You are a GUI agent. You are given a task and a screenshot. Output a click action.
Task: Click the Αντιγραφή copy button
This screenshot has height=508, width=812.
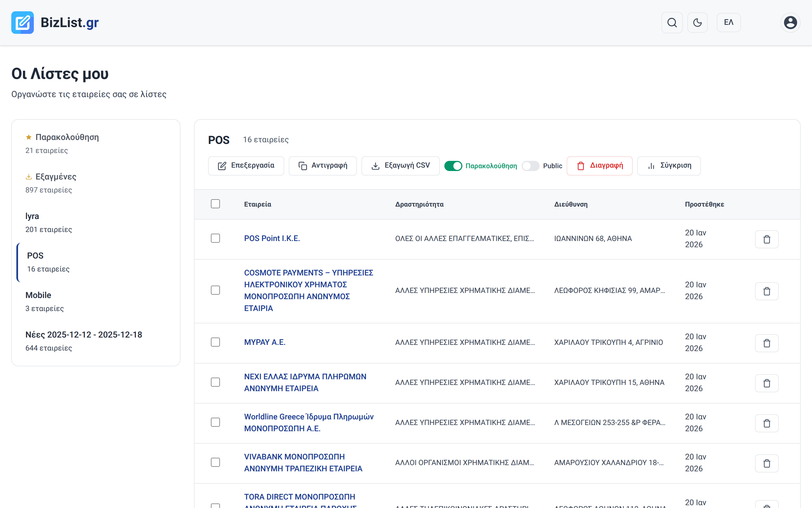click(x=323, y=166)
